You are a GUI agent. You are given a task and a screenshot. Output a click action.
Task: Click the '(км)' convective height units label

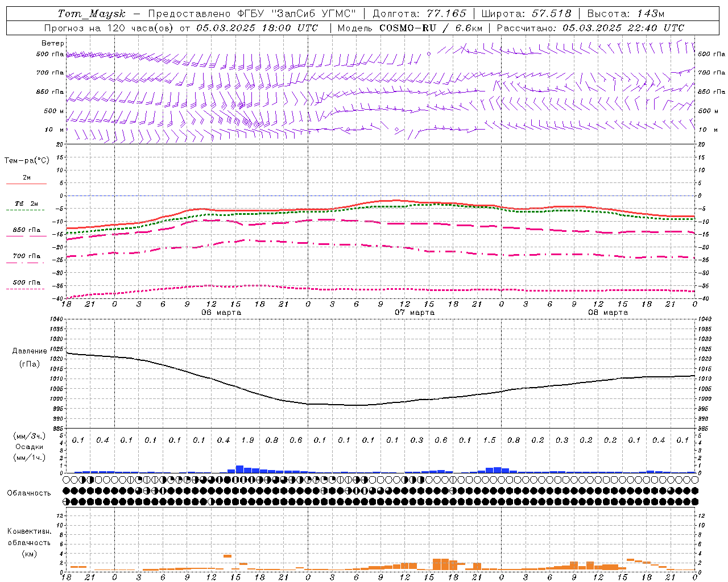point(30,554)
